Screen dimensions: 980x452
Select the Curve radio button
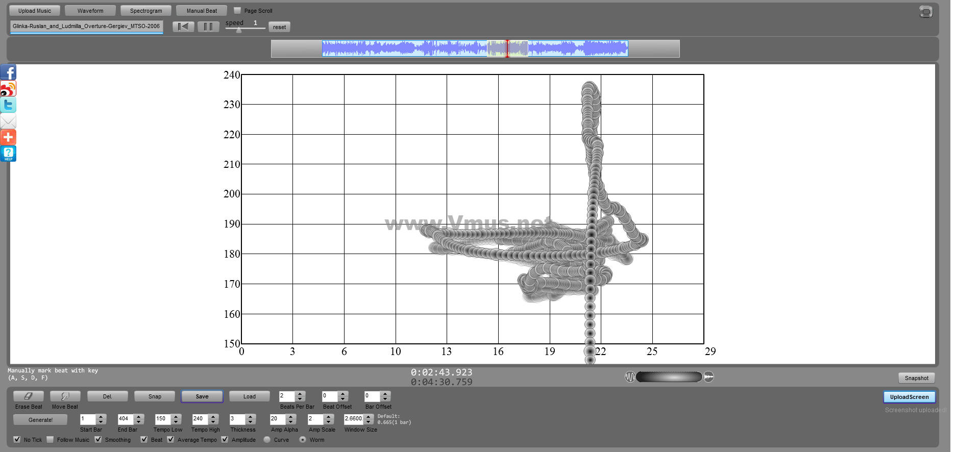267,439
